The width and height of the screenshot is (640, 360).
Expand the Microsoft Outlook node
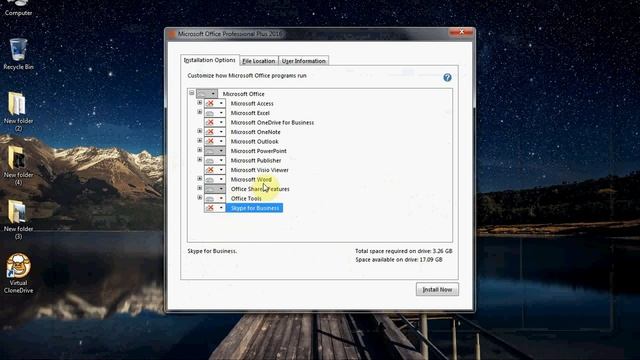pos(200,140)
